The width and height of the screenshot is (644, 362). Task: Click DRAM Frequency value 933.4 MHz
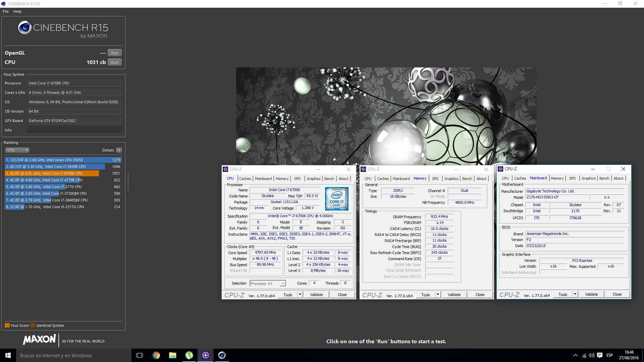439,217
